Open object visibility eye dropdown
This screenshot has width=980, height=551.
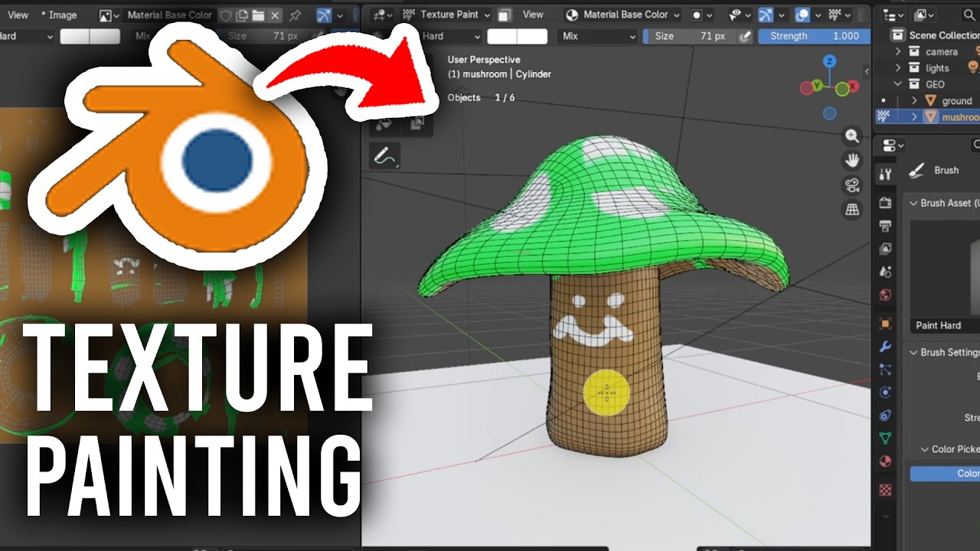(x=740, y=15)
